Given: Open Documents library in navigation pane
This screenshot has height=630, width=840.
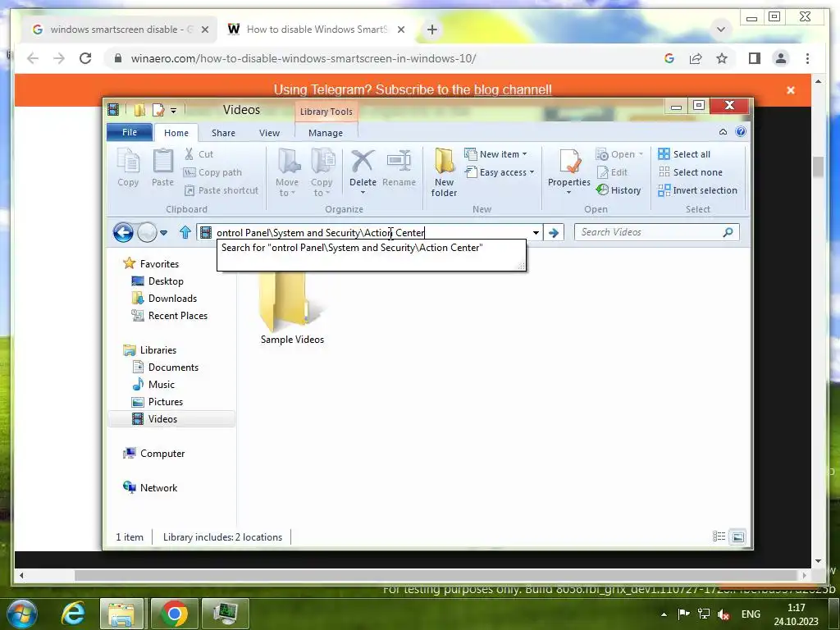Looking at the screenshot, I should tap(166, 367).
